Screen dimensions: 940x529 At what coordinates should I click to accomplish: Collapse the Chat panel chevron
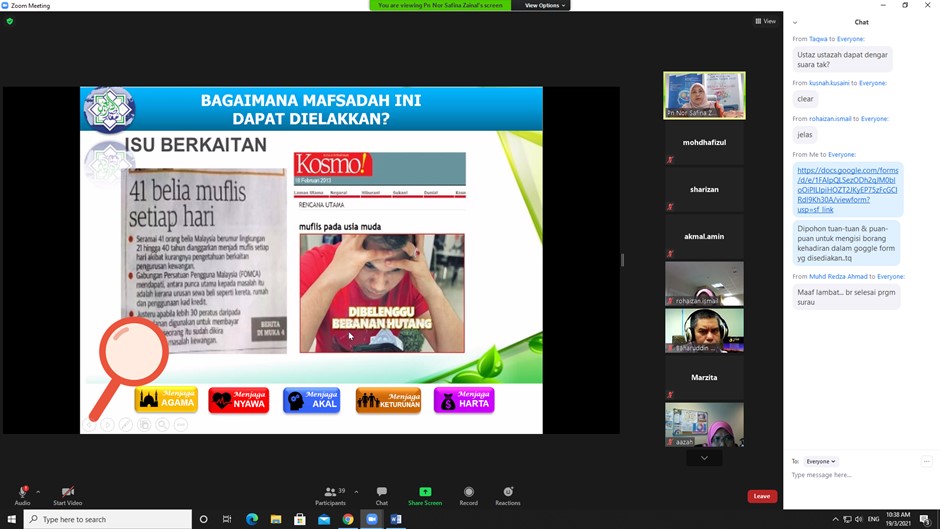tap(795, 22)
